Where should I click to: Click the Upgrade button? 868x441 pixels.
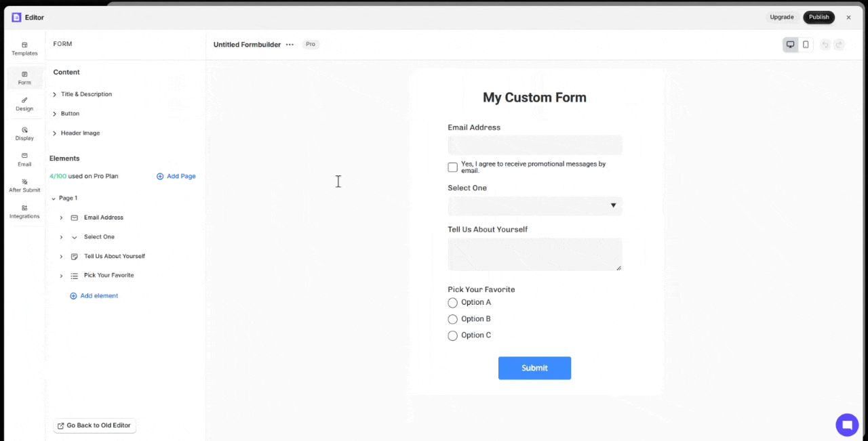[x=782, y=18]
